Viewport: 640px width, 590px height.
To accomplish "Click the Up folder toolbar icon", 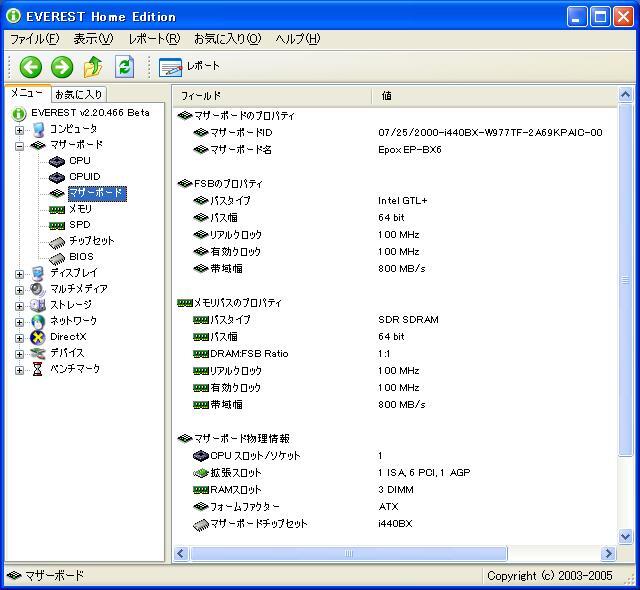I will point(93,67).
